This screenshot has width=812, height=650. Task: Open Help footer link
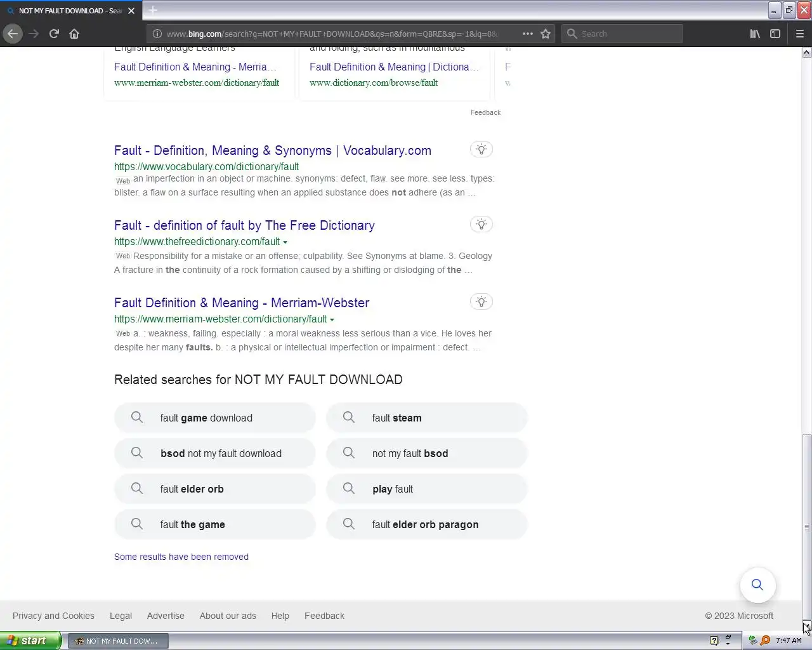(x=280, y=616)
